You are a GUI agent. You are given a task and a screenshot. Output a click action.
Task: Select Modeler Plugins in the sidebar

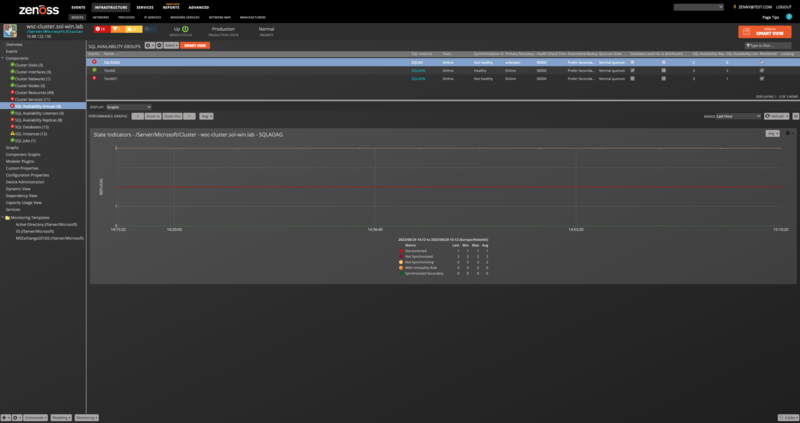coord(20,161)
